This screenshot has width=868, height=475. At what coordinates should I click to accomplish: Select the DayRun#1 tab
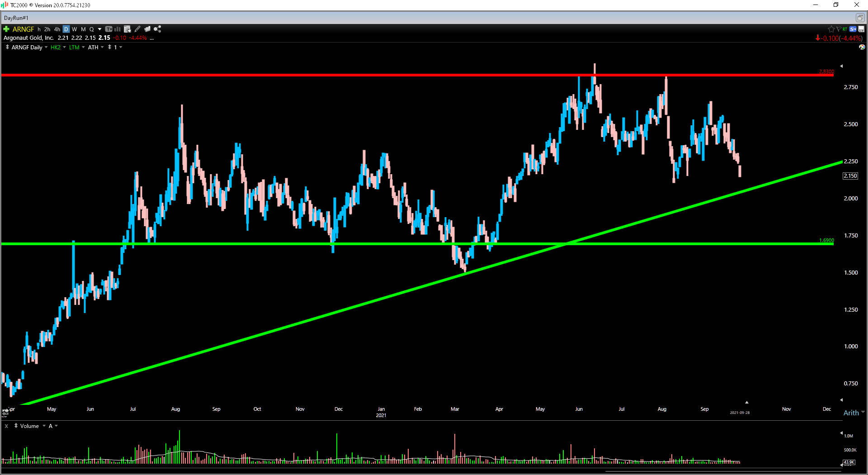tap(16, 18)
